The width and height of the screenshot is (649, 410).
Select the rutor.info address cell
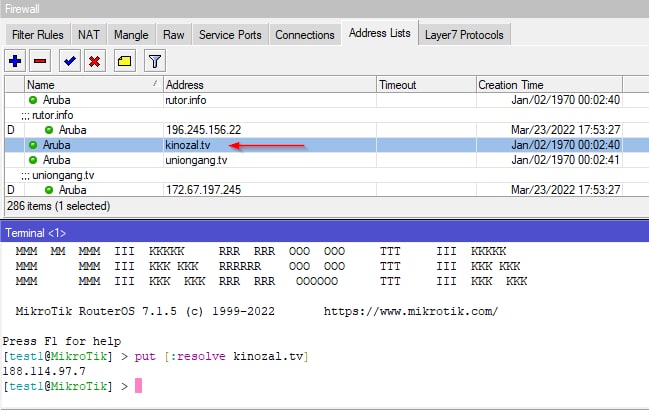tap(186, 100)
